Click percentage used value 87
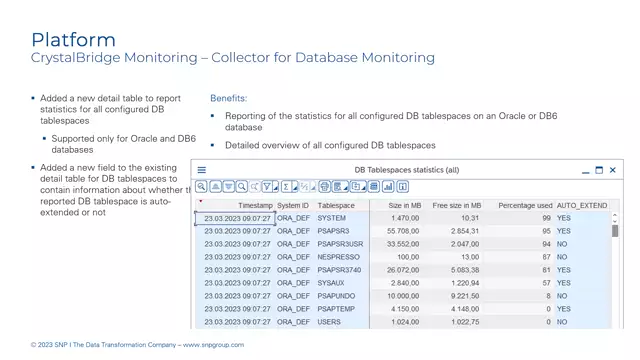640x360 pixels. tap(546, 257)
